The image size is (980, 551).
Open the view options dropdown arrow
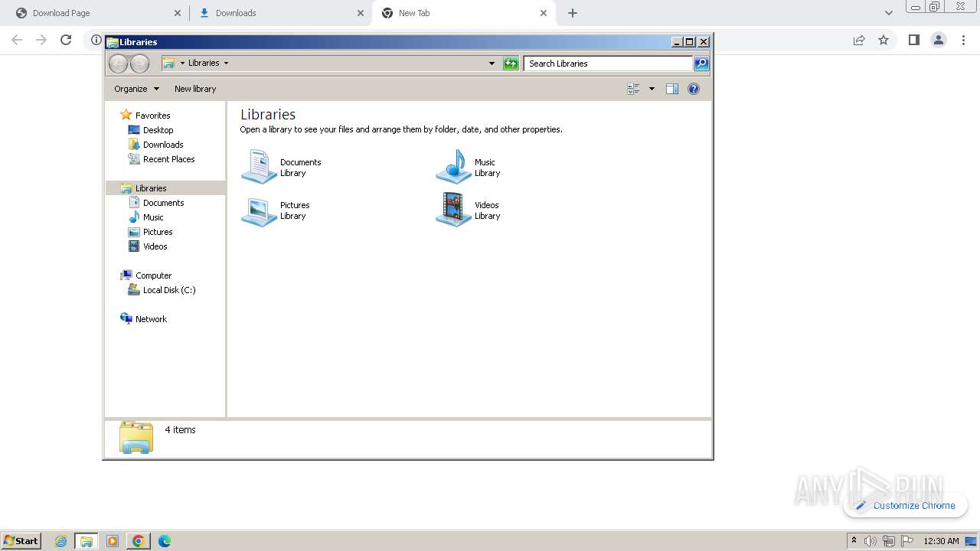pyautogui.click(x=652, y=89)
